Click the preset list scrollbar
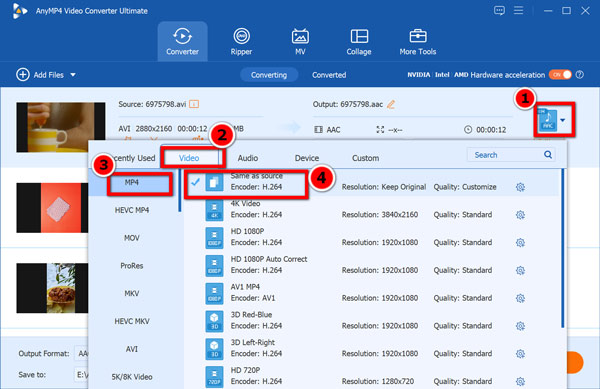 coord(562,249)
